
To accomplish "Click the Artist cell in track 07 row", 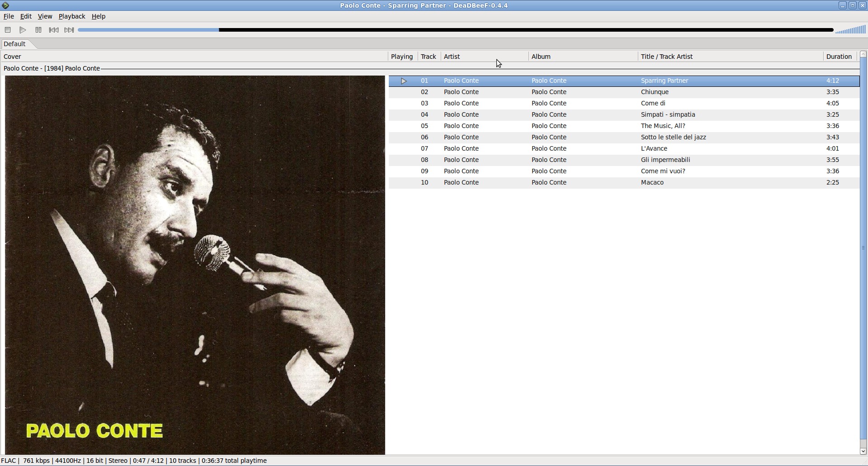I will click(461, 148).
